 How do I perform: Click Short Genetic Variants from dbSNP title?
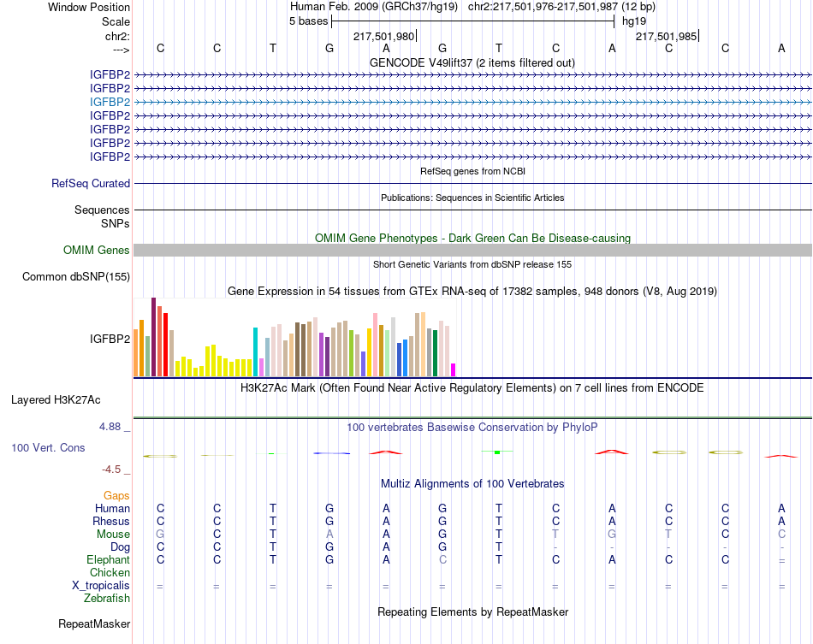tap(472, 265)
